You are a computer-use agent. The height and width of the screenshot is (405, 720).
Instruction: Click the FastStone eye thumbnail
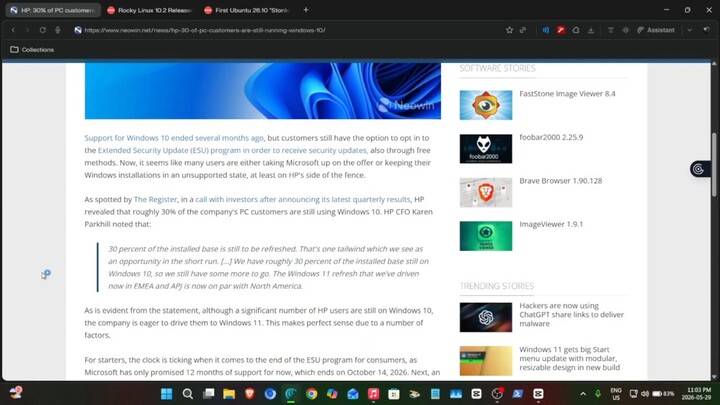486,105
